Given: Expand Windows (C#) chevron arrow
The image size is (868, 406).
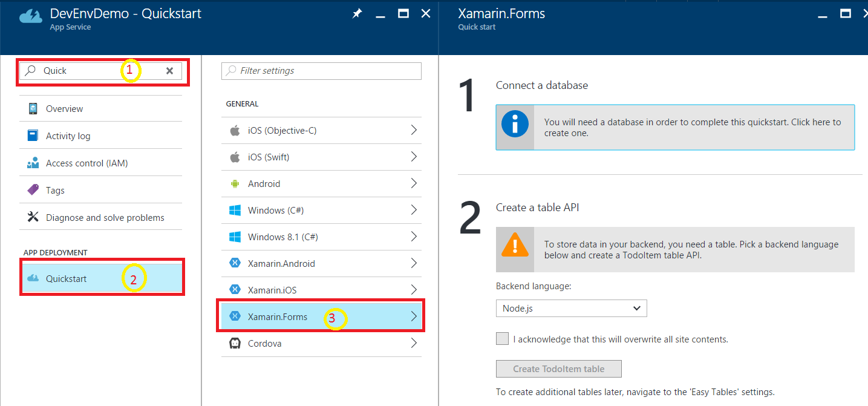Looking at the screenshot, I should click(414, 209).
